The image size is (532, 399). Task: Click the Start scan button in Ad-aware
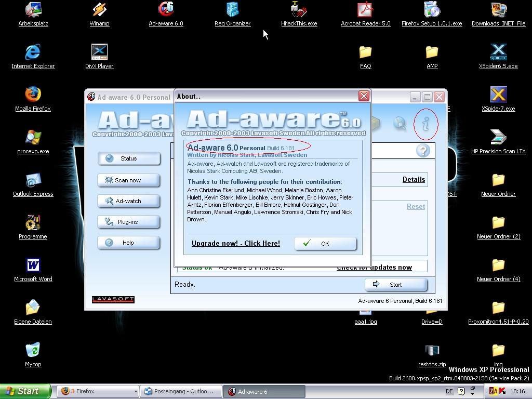(x=396, y=285)
